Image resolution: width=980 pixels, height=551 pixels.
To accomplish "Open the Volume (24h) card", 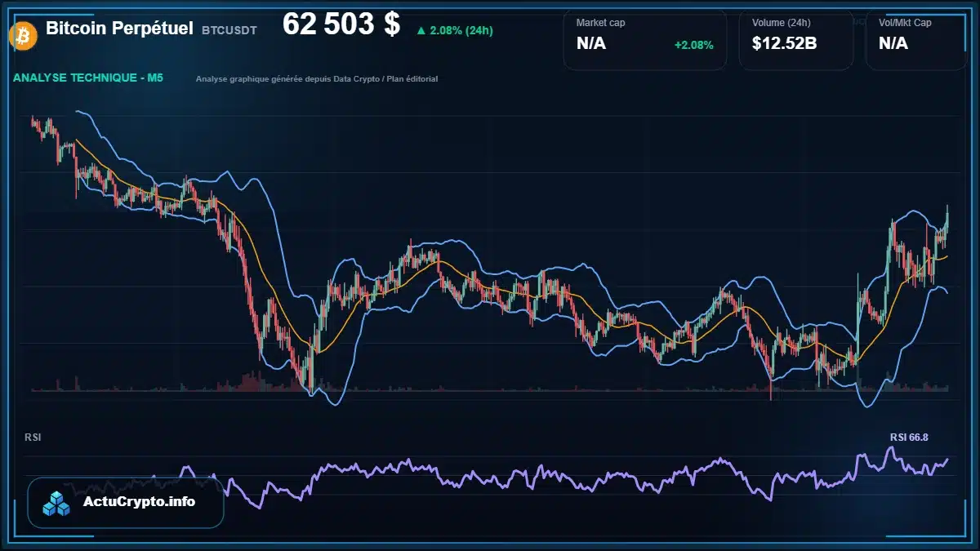I will click(796, 40).
